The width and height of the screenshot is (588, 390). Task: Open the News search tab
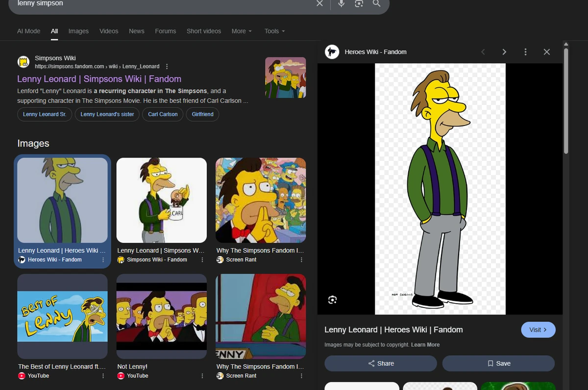pos(136,31)
